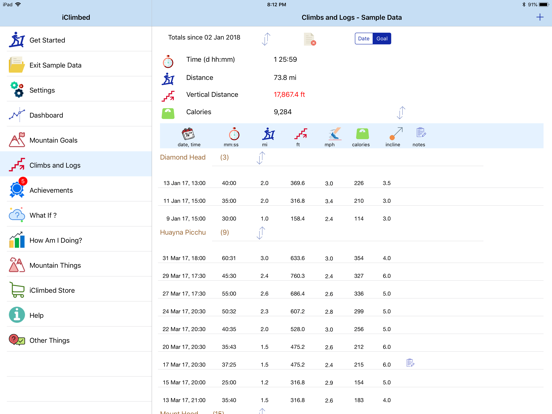Click the How Am I Doing chart icon
This screenshot has width=552, height=414.
point(17,240)
